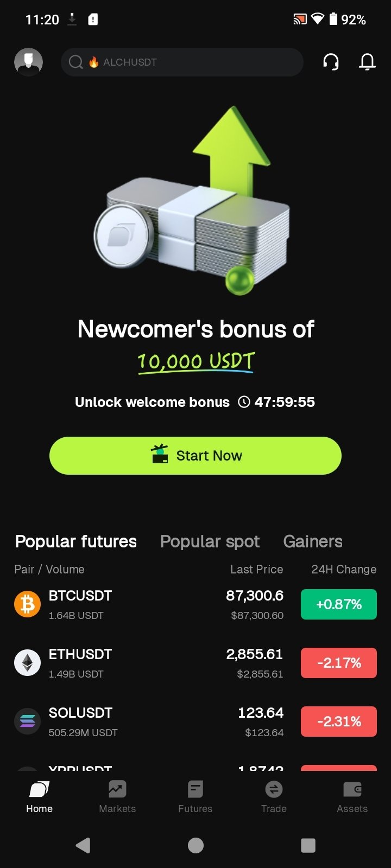Select the Popular futures tab
This screenshot has height=868, width=391.
pos(76,541)
